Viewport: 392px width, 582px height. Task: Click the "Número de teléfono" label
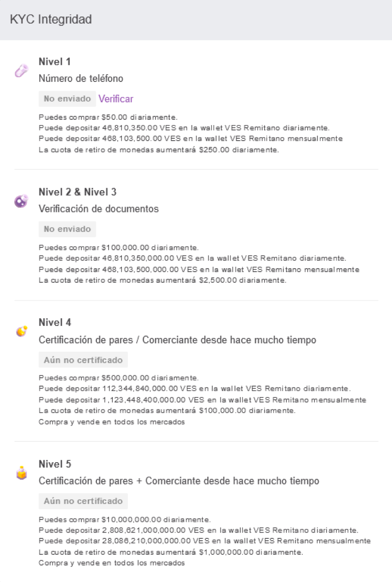pyautogui.click(x=81, y=79)
